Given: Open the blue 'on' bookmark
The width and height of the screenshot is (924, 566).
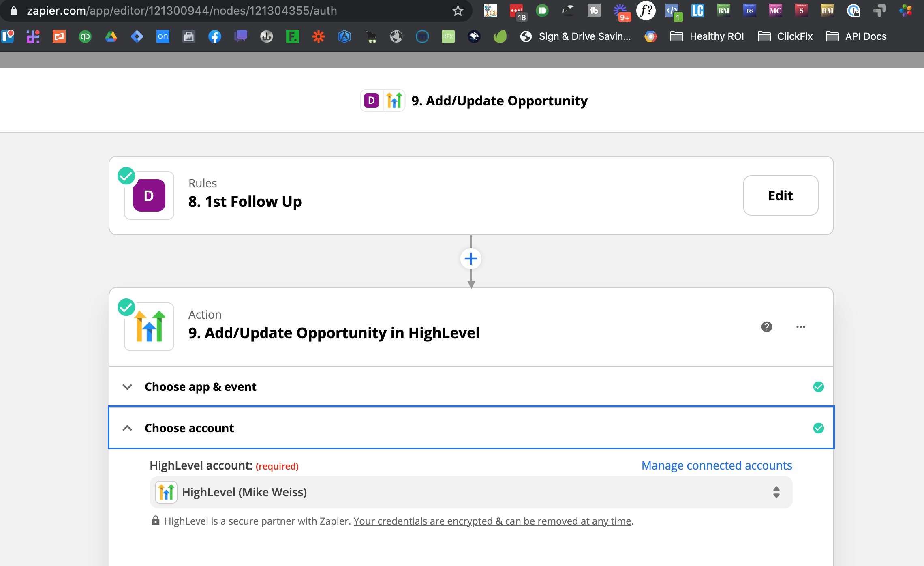Looking at the screenshot, I should 163,37.
